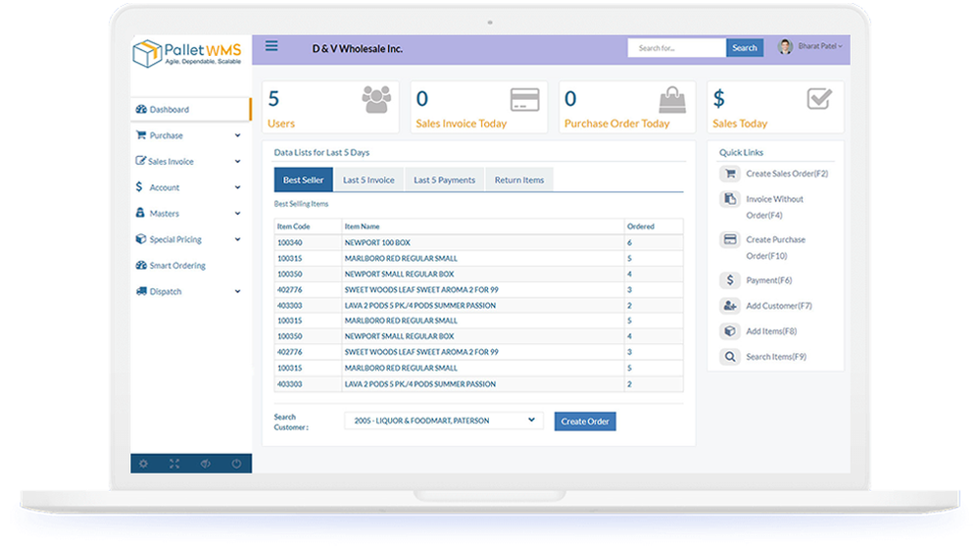The height and width of the screenshot is (549, 980).
Task: Click D & V Wholesale Inc. title
Action: (x=358, y=49)
